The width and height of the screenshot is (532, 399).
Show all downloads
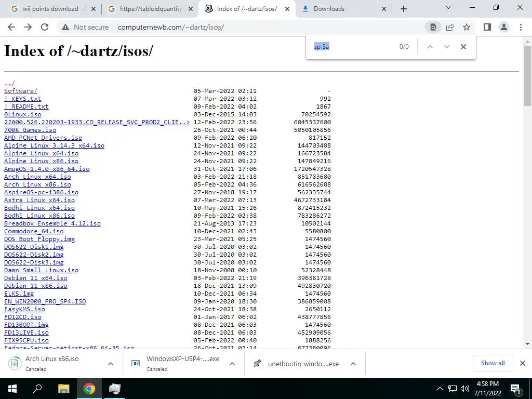pyautogui.click(x=493, y=363)
